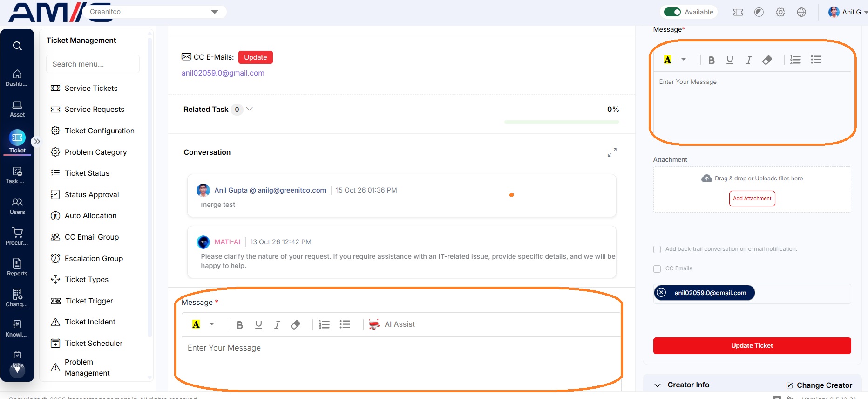Underline text in the right-panel Message editor

pos(730,60)
